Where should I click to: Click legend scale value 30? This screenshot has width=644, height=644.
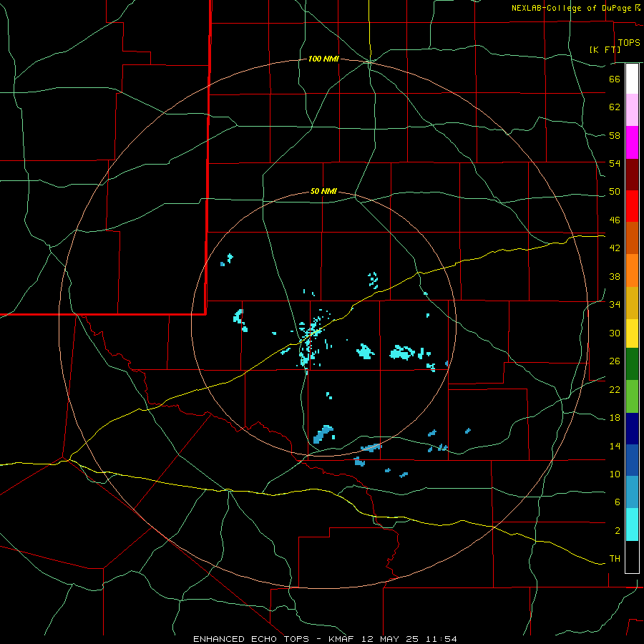pyautogui.click(x=615, y=333)
